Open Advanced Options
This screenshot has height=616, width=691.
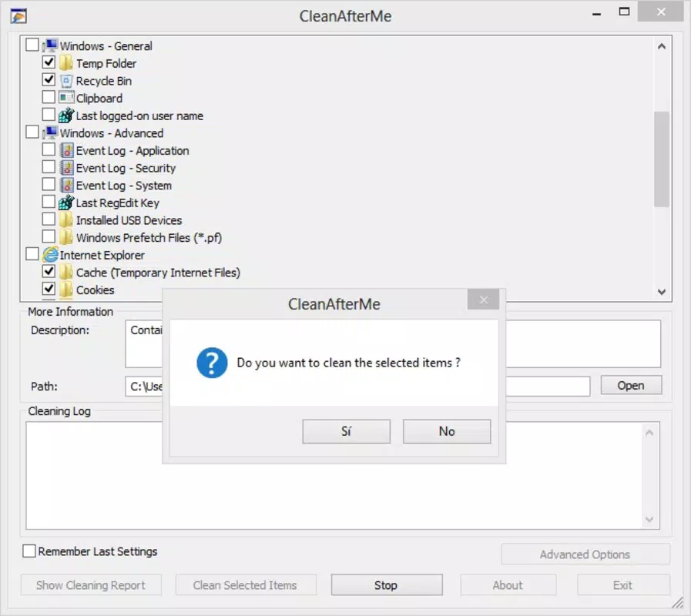(585, 554)
